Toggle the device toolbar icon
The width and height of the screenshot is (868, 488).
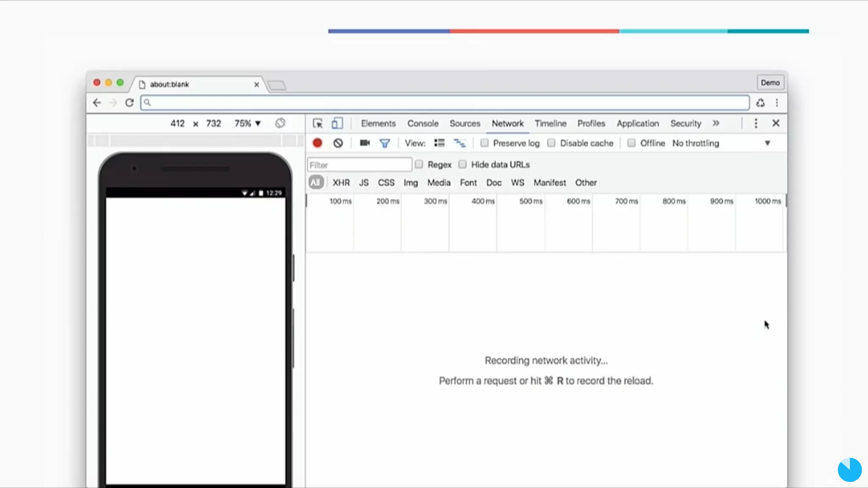pyautogui.click(x=337, y=123)
